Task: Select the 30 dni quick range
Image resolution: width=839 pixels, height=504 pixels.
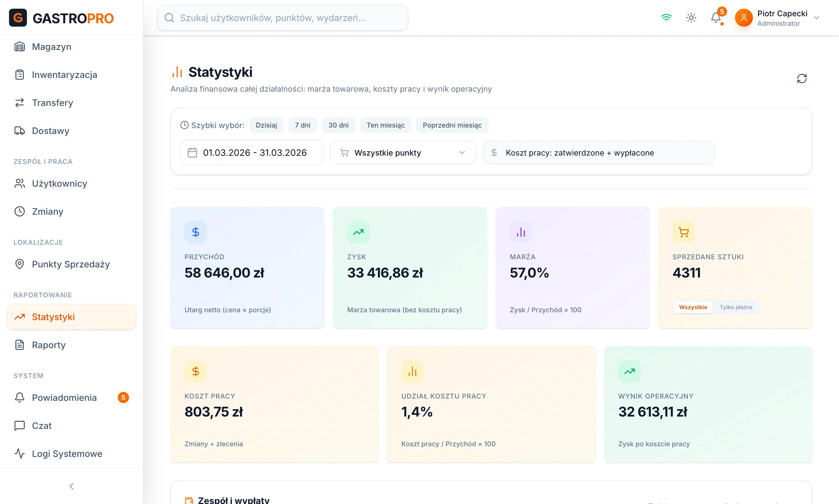Action: coord(338,125)
